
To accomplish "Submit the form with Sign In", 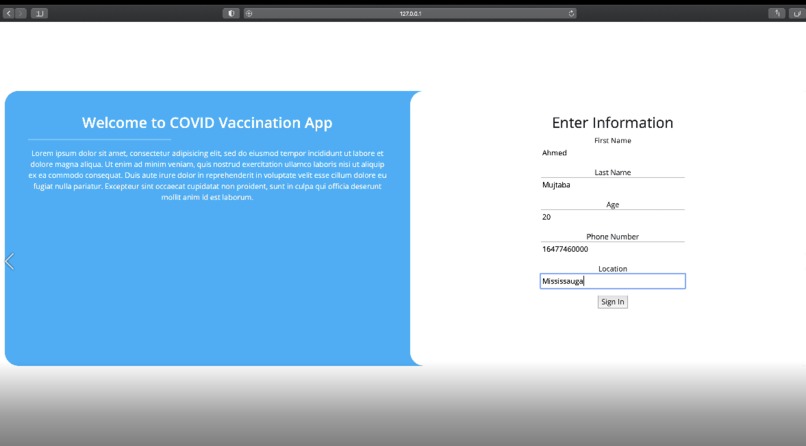I will pos(612,302).
